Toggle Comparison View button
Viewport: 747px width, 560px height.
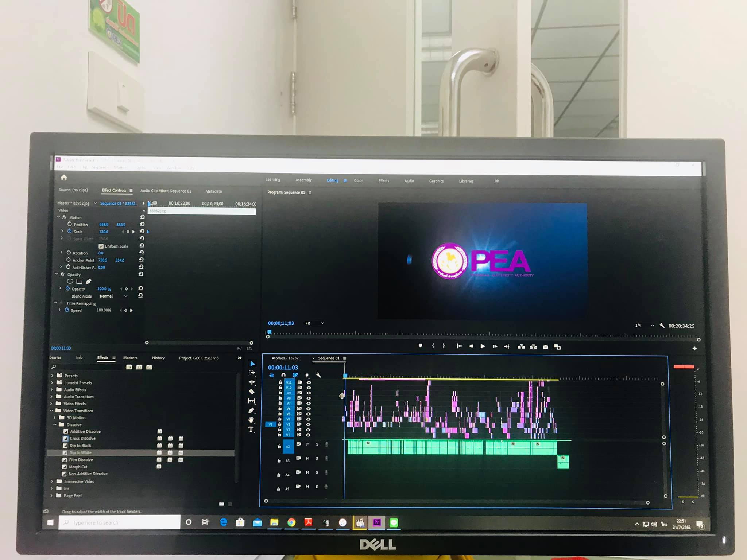pos(557,347)
